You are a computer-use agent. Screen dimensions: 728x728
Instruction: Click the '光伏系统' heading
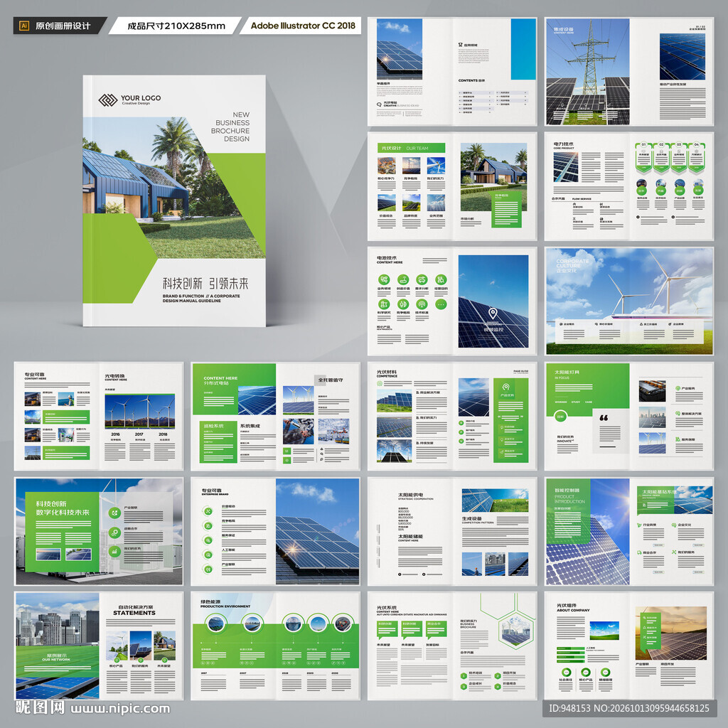click(387, 607)
